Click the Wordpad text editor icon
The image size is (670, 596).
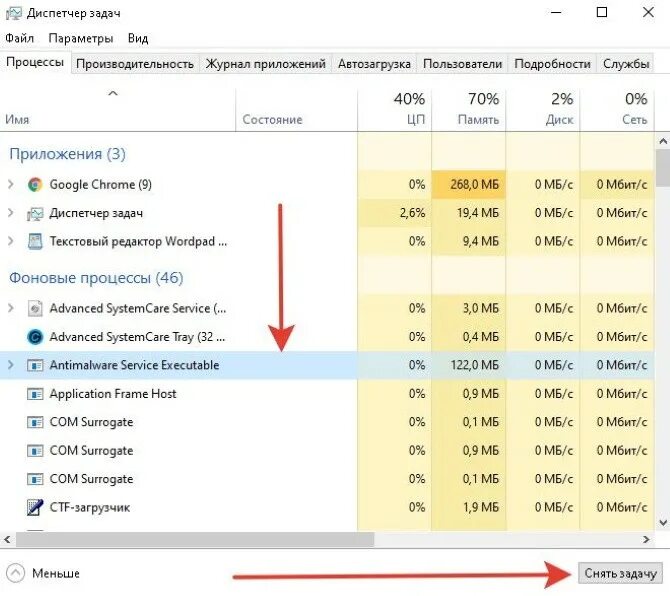pos(35,241)
